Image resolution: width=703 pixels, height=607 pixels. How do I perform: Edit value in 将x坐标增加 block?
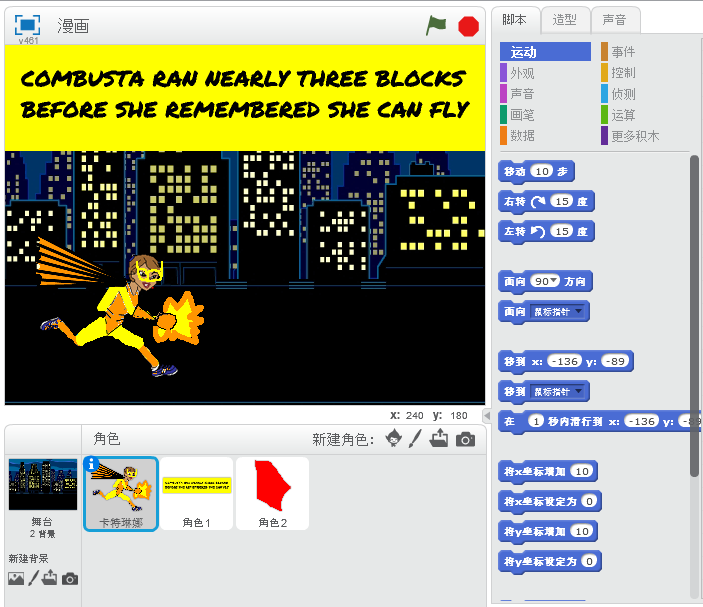[582, 471]
